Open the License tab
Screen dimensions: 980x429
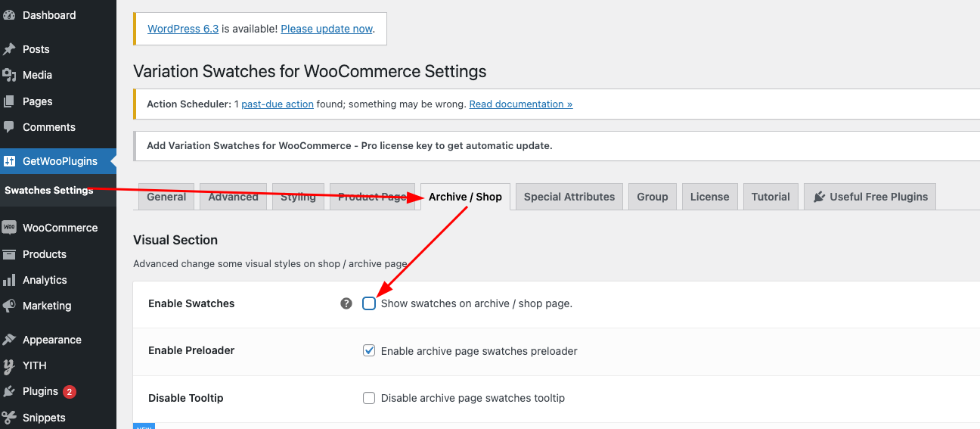(x=710, y=197)
